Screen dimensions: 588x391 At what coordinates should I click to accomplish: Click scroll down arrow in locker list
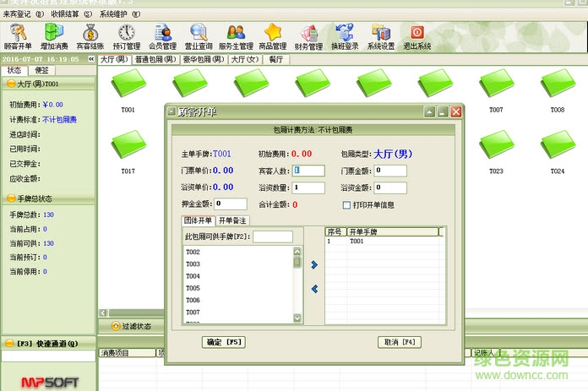pos(297,318)
